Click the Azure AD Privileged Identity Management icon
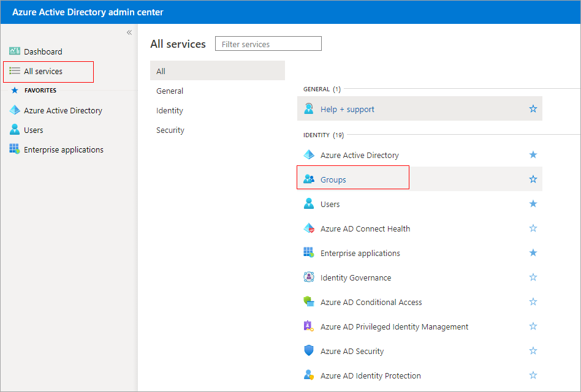This screenshot has height=392, width=581. (309, 326)
